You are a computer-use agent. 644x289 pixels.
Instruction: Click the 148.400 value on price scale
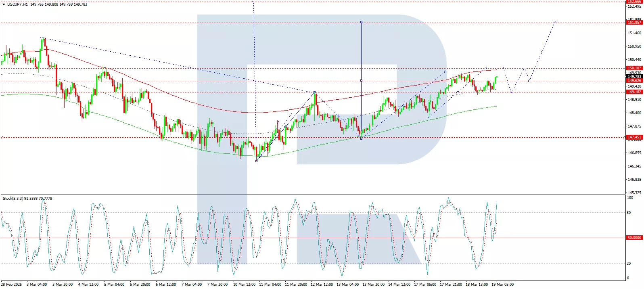634,113
